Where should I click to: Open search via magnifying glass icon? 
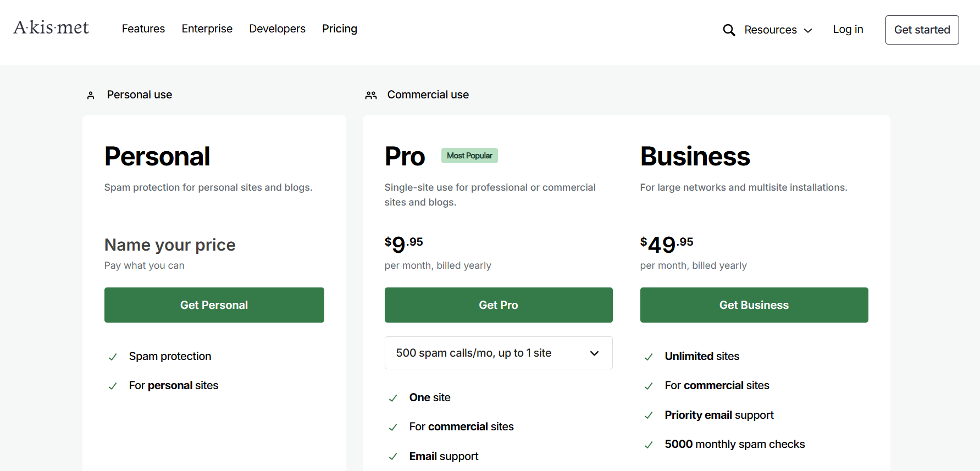click(729, 30)
